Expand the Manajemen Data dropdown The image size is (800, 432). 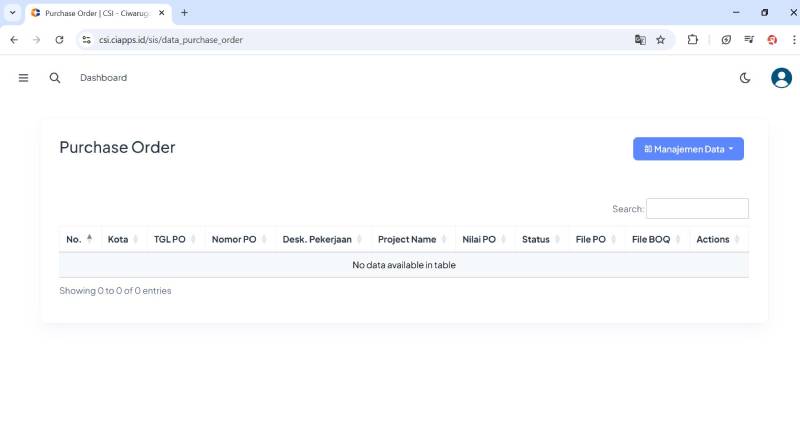(688, 149)
